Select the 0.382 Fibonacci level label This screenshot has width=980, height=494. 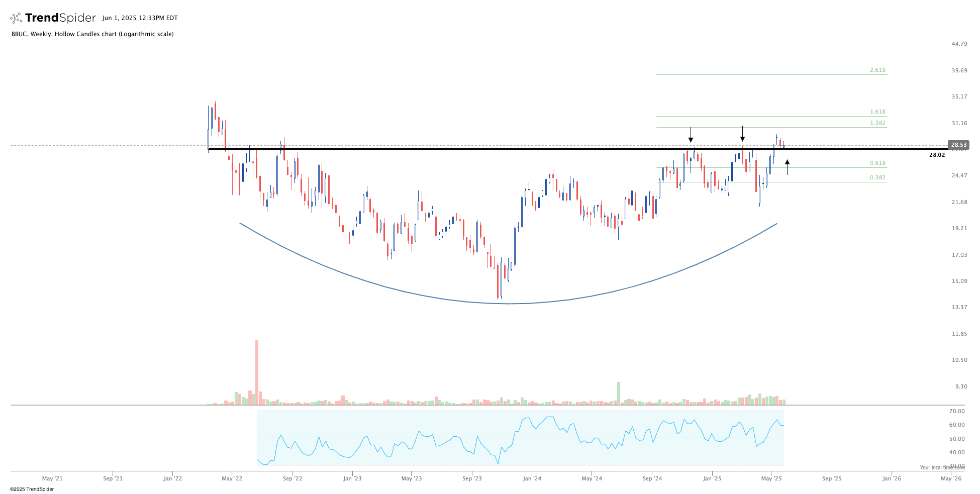tap(877, 178)
